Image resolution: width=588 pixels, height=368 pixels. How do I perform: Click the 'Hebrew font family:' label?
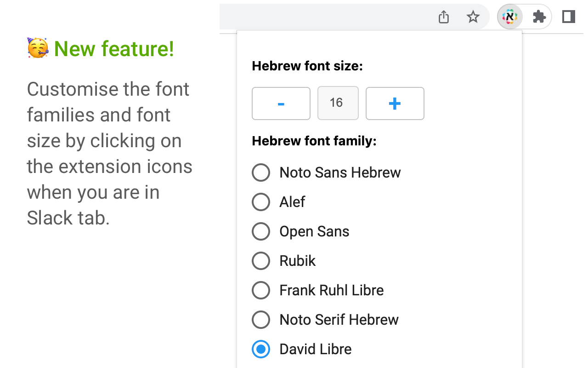click(314, 141)
